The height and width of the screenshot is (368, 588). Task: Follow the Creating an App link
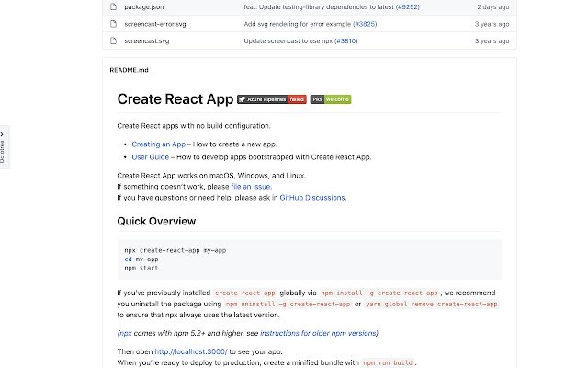point(159,144)
